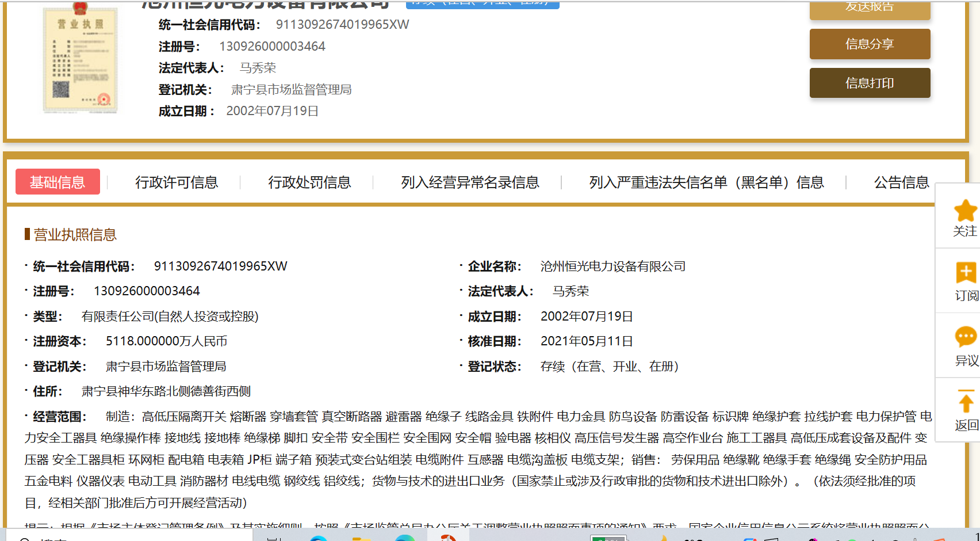Click header 成立日期 value 2002年07月19日
Image resolution: width=980 pixels, height=541 pixels.
coord(272,111)
